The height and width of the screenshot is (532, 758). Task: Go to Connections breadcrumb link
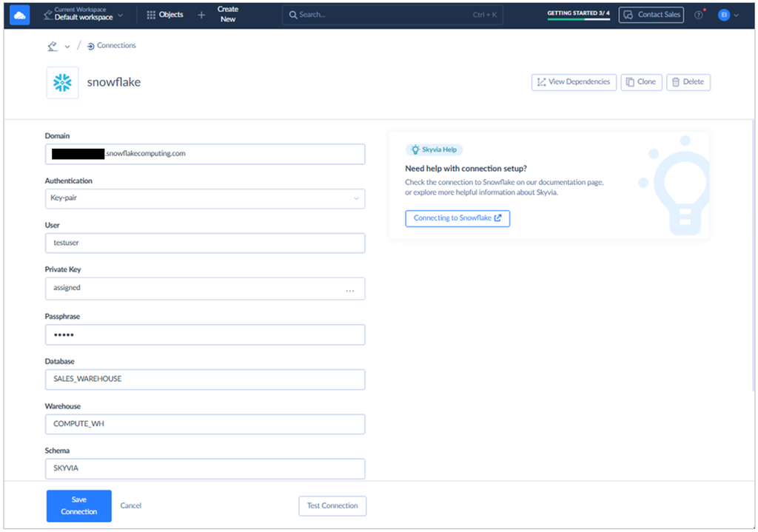click(x=112, y=45)
